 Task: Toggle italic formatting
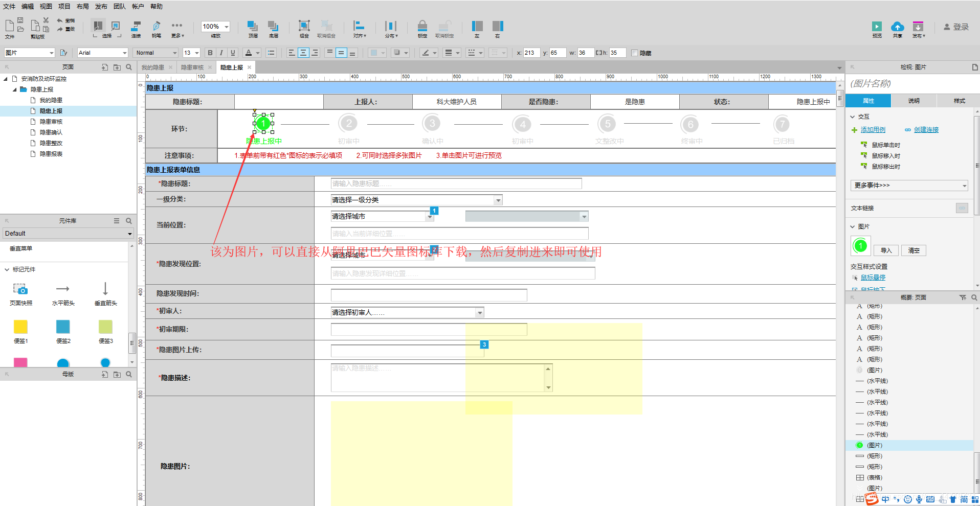coord(221,53)
